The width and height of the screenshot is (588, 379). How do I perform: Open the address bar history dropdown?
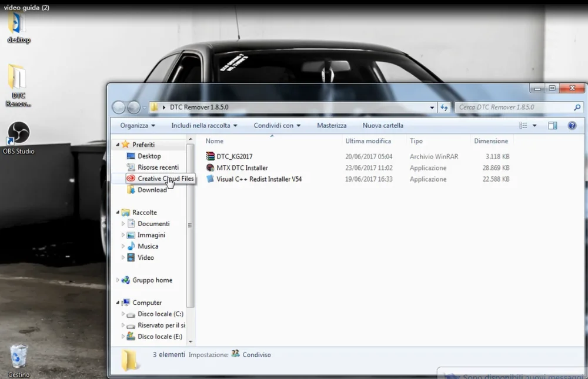[x=432, y=107]
